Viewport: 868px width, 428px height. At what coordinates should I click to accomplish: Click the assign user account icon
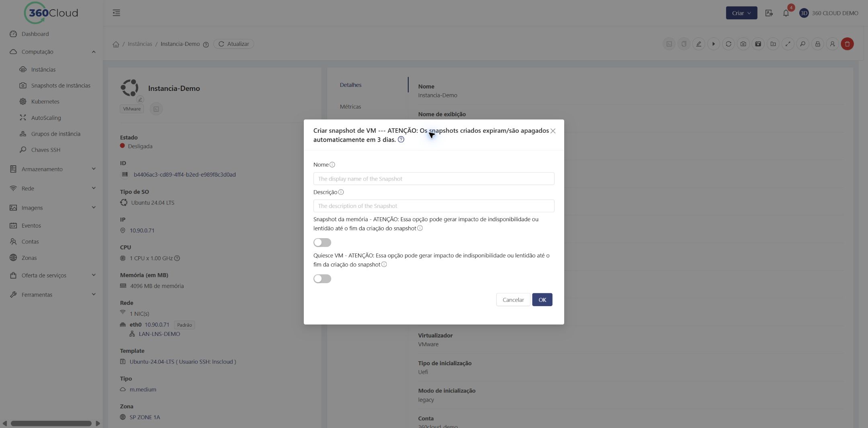(832, 44)
